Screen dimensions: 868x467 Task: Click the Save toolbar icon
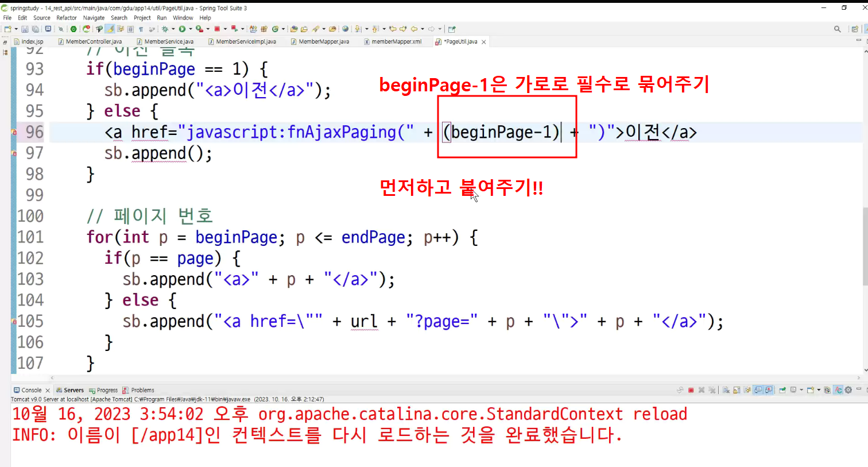coord(25,29)
